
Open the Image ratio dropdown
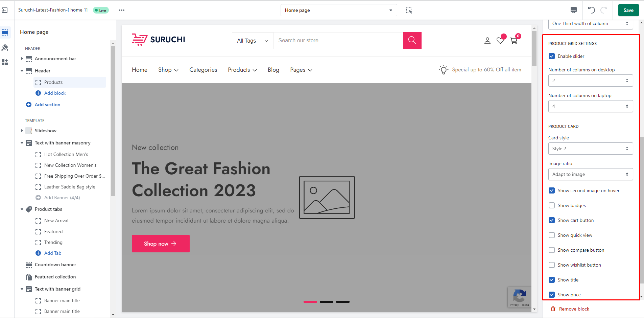590,174
